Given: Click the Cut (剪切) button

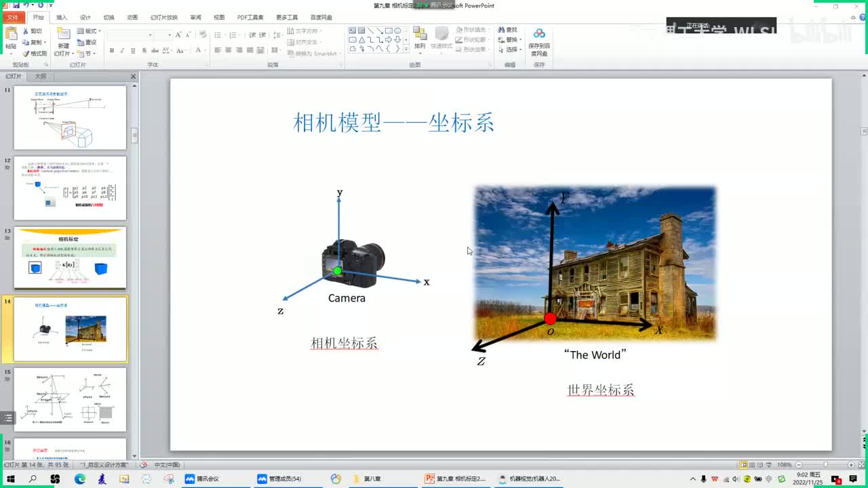Looking at the screenshot, I should pyautogui.click(x=32, y=31).
